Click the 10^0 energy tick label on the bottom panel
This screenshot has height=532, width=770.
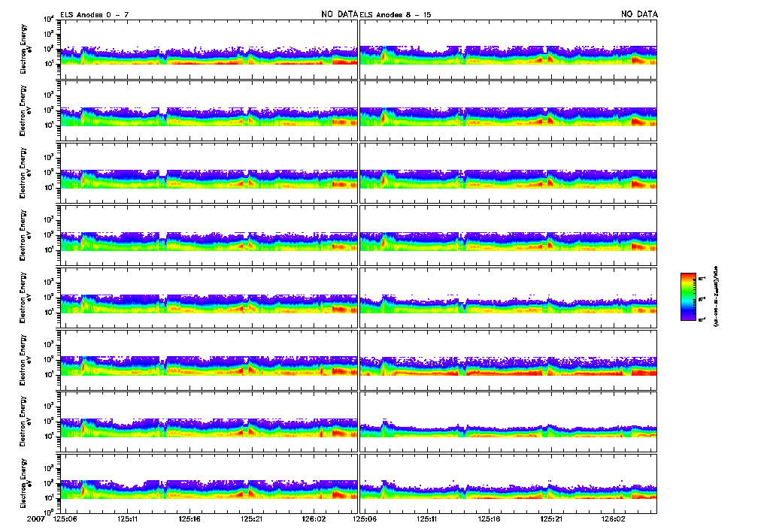[49, 512]
